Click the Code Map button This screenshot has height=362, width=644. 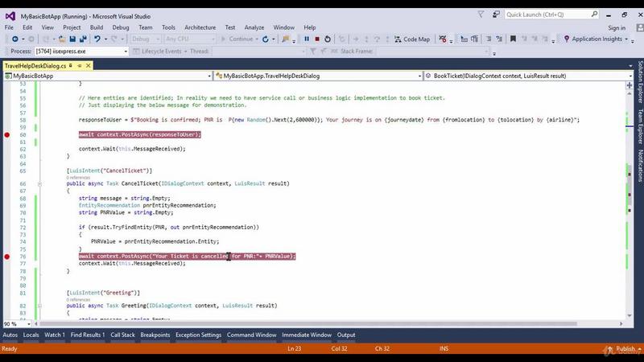[x=412, y=39]
